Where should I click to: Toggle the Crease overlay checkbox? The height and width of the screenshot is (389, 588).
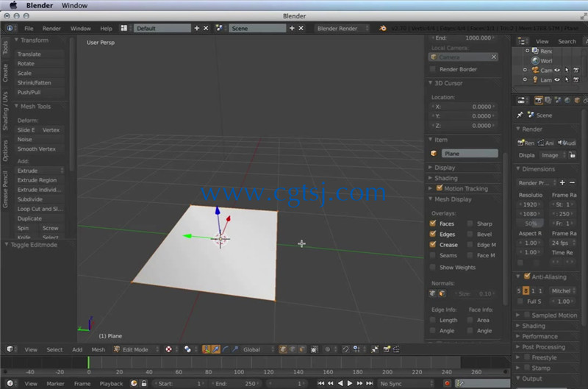point(433,244)
